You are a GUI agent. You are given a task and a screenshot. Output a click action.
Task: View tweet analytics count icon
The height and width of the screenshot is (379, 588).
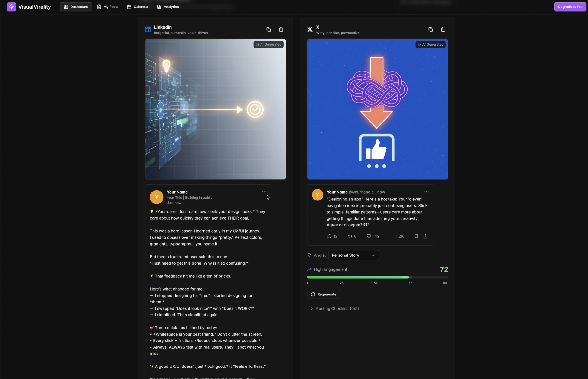click(x=392, y=236)
